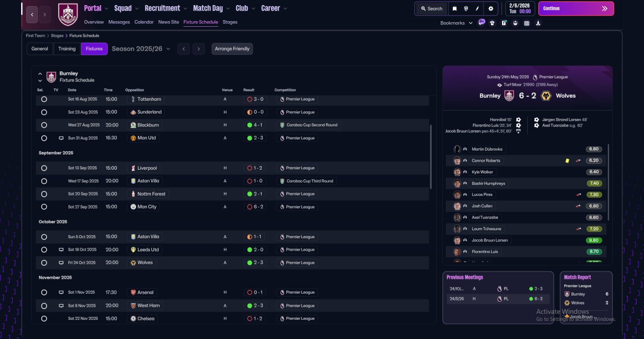The width and height of the screenshot is (644, 339).
Task: Select the Blackburn fixture radio button
Action: click(44, 125)
